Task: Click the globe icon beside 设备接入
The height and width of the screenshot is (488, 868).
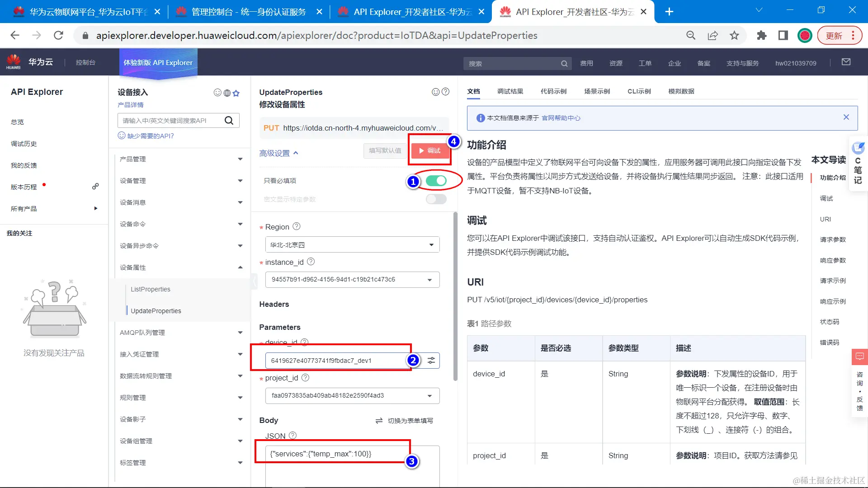Action: click(227, 93)
